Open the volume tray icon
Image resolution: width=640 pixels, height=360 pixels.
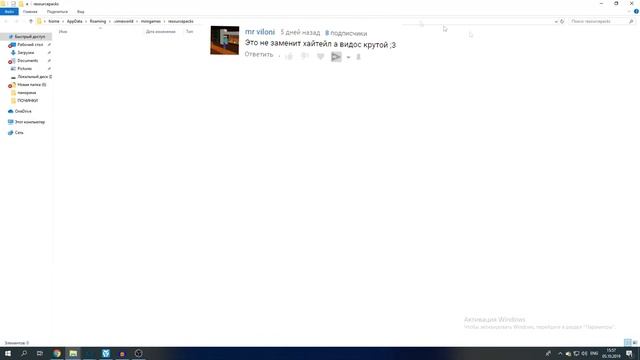pos(584,353)
